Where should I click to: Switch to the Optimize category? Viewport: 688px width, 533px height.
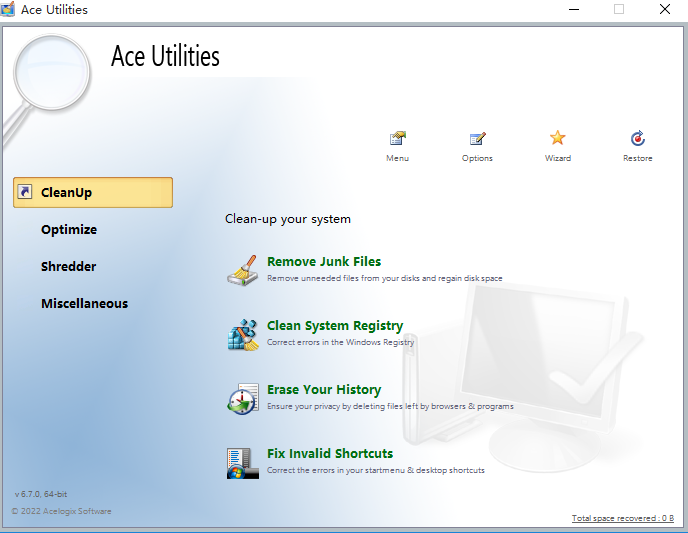(69, 230)
